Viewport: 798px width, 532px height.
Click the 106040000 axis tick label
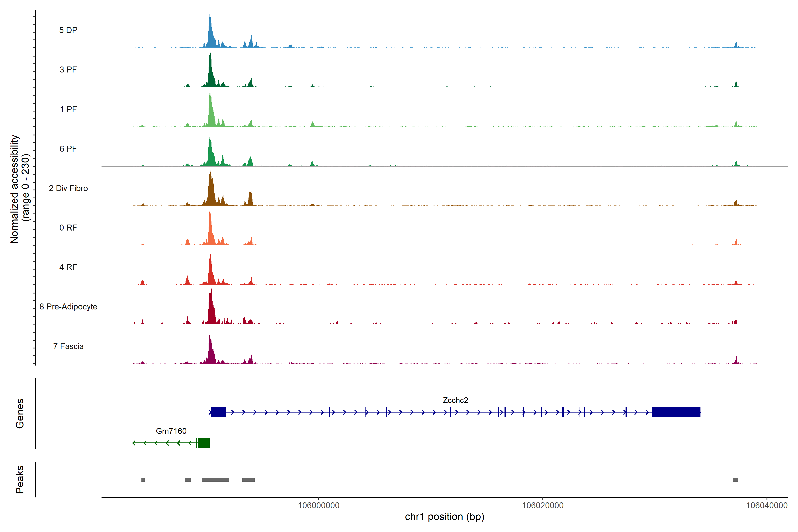[767, 506]
